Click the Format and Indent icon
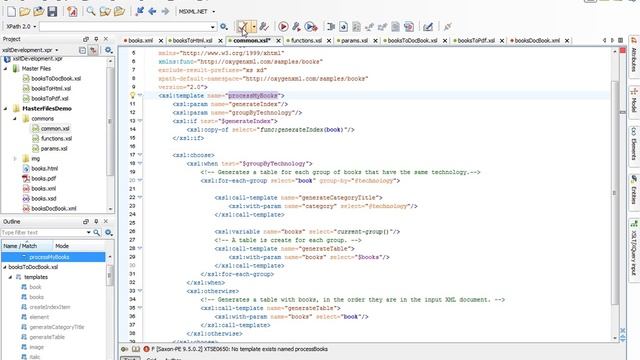 point(331,27)
